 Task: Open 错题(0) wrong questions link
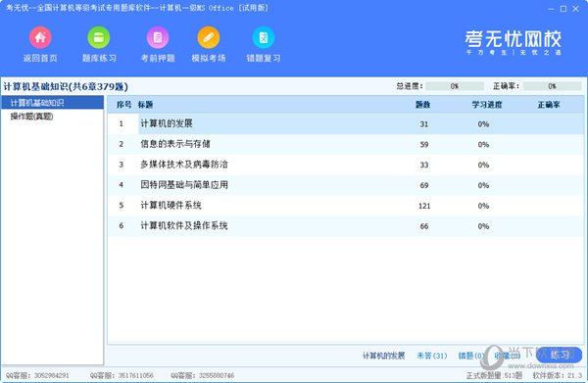(x=471, y=356)
